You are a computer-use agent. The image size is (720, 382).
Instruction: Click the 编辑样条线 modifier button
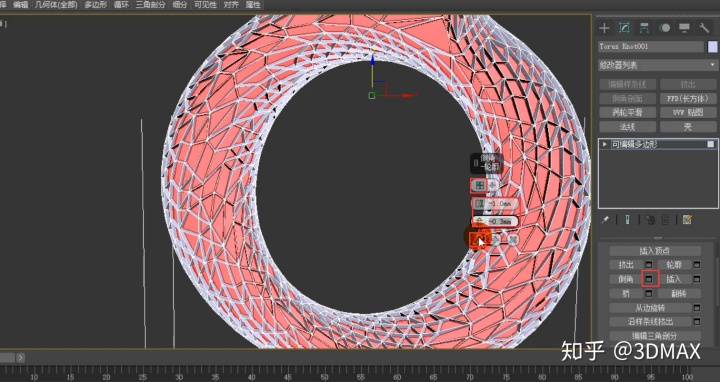627,84
